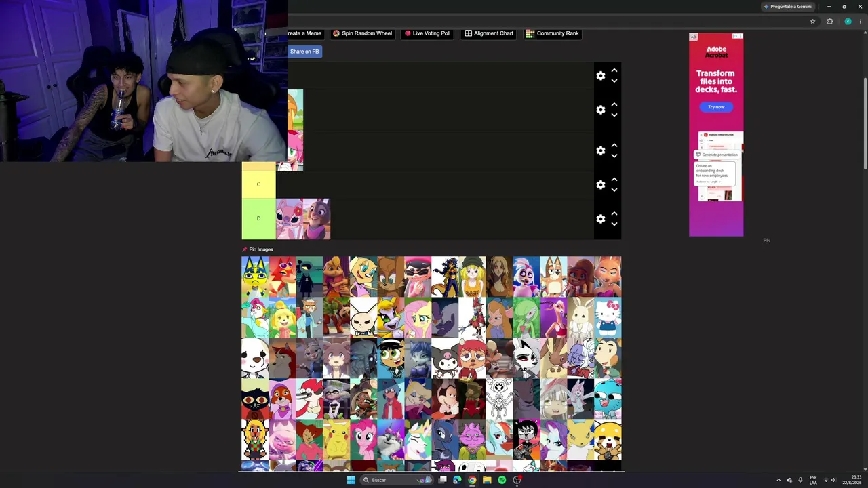Select the Rainbow Dash image
The image size is (868, 488).
coord(499,439)
